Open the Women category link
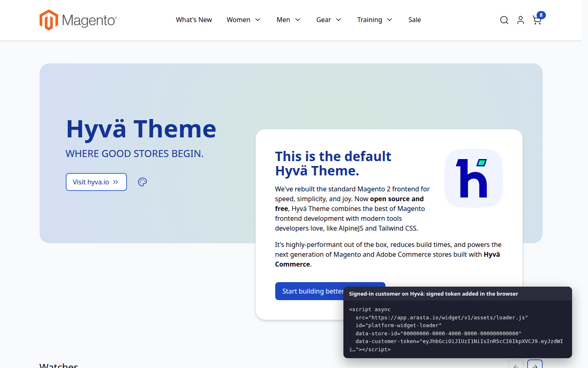This screenshot has height=368, width=588. pos(238,20)
